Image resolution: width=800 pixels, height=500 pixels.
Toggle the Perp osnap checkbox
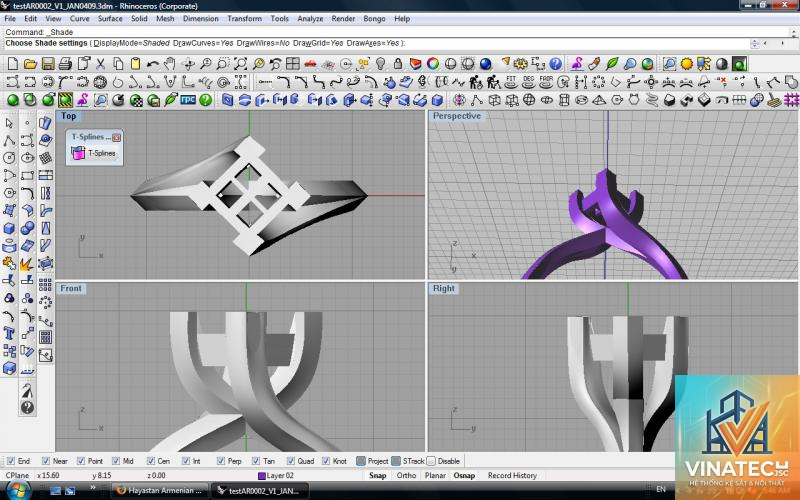(221, 461)
